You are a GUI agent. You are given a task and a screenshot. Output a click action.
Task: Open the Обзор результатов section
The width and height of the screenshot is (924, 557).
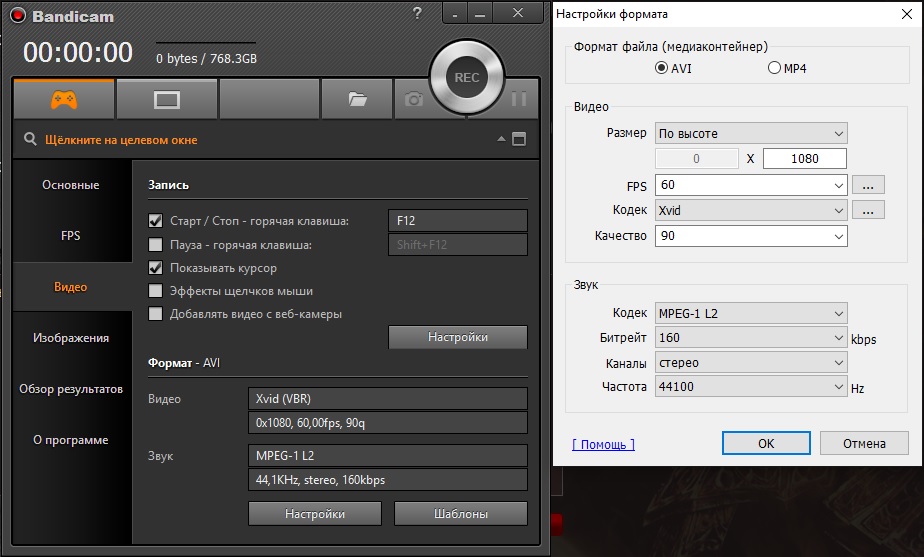(x=71, y=389)
